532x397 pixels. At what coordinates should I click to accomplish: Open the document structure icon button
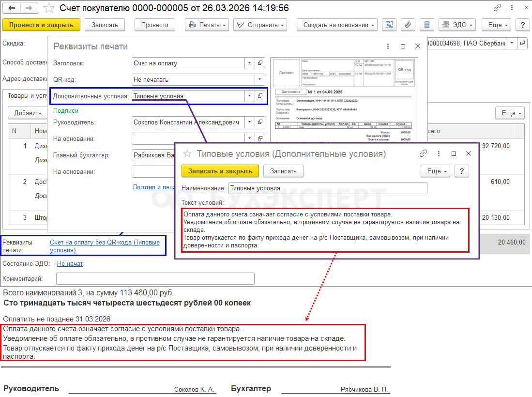[389, 25]
